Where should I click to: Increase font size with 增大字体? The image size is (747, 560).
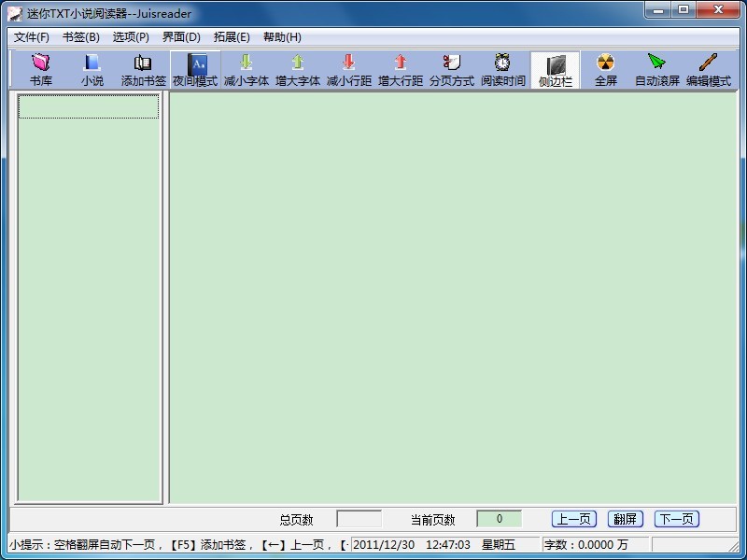click(x=298, y=70)
